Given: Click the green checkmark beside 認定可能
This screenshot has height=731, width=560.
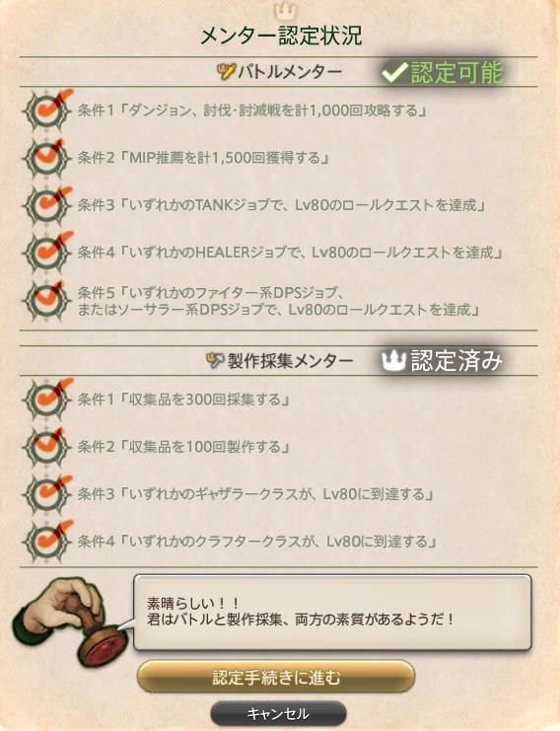Looking at the screenshot, I should 394,72.
